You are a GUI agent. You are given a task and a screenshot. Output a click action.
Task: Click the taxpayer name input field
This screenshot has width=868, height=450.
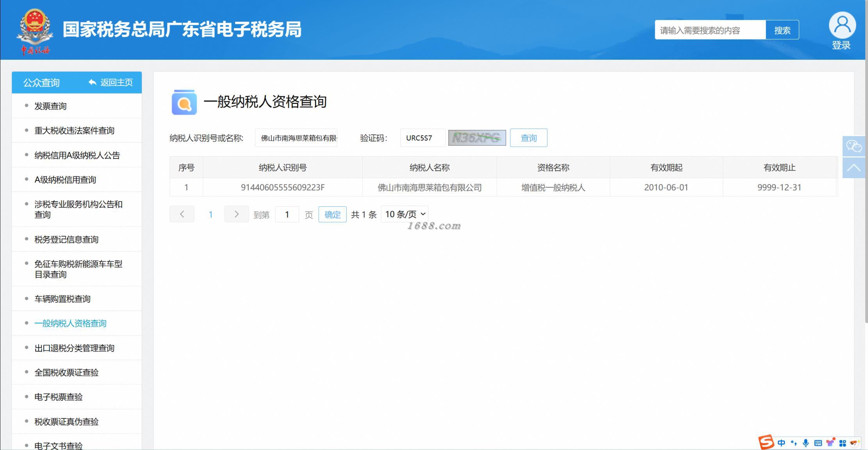296,138
